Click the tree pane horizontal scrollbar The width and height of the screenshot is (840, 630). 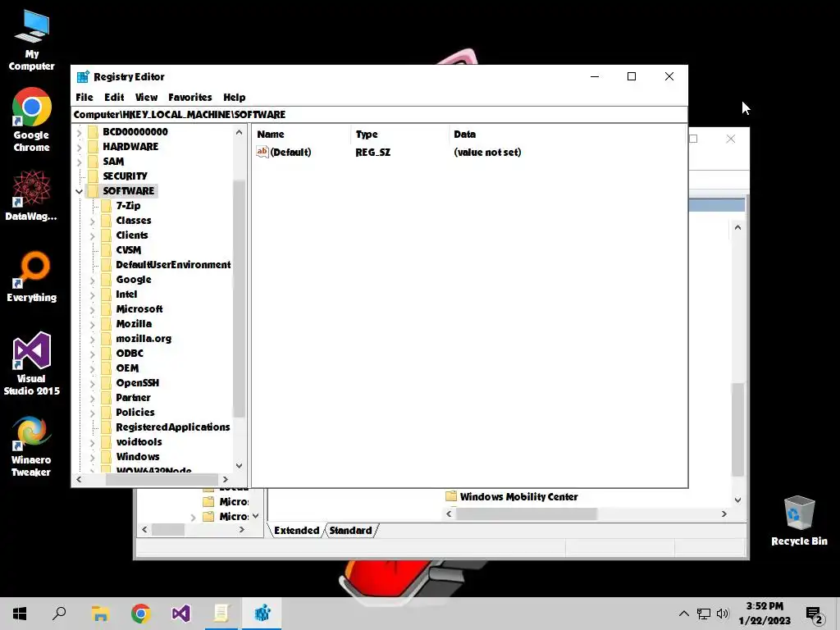click(x=162, y=479)
